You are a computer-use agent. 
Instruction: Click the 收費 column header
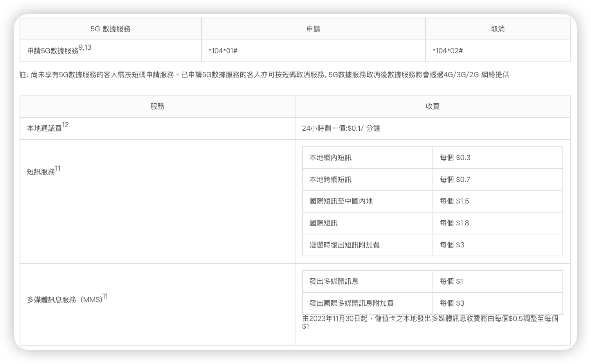tap(432, 106)
